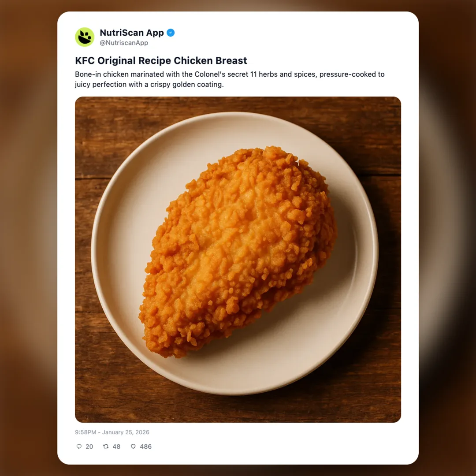Click the NutriScan App logo avatar
The image size is (476, 476).
coord(84,37)
